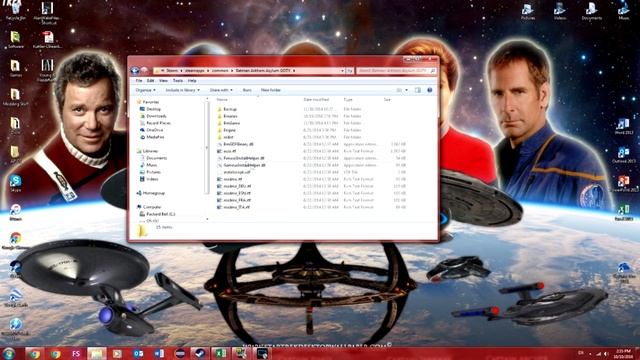Open the Music desktop icon
The image size is (640, 360).
click(x=623, y=11)
